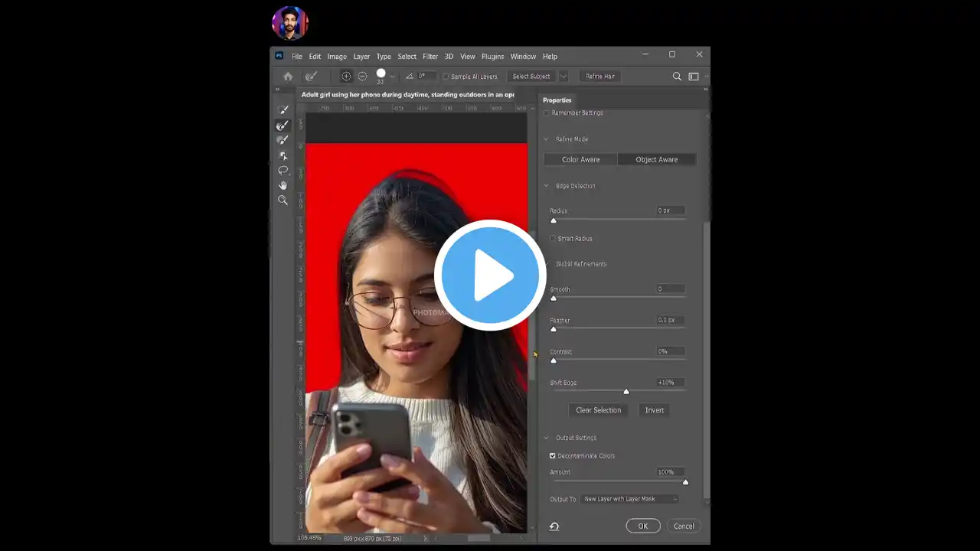Open the Image menu
The image size is (980, 551).
click(337, 57)
